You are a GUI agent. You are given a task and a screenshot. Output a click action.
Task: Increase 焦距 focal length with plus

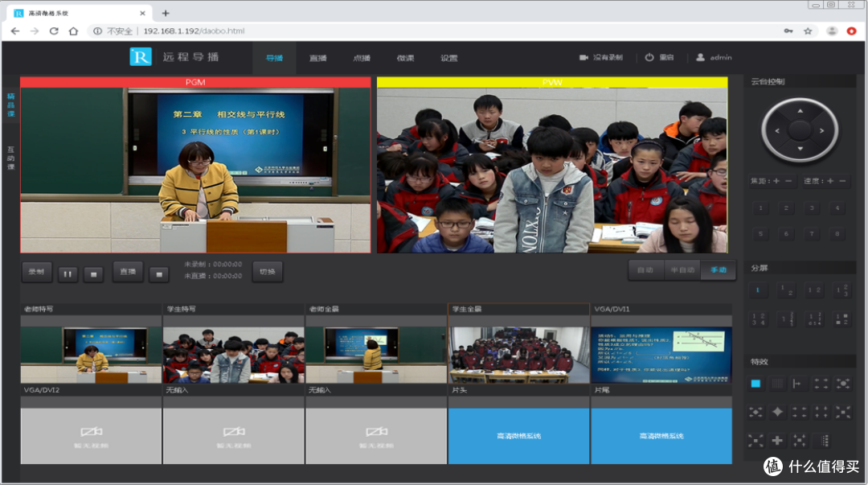click(x=776, y=181)
